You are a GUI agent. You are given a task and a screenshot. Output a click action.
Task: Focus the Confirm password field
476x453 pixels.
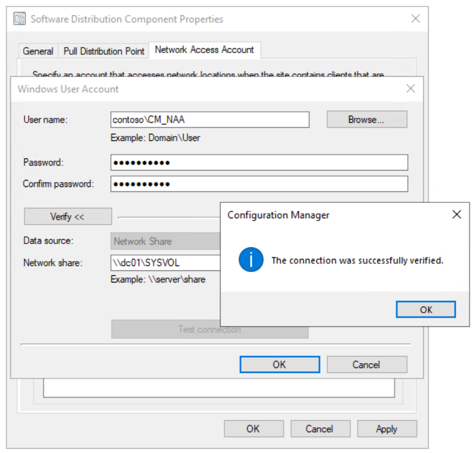[x=259, y=184]
